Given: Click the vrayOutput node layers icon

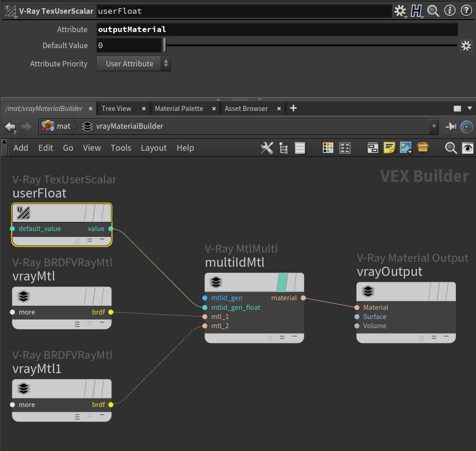Looking at the screenshot, I should click(367, 291).
